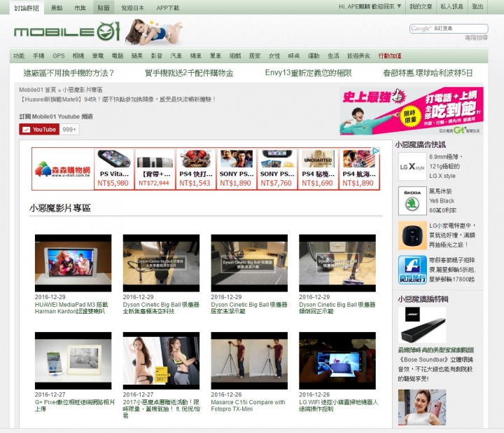Image resolution: width=504 pixels, height=433 pixels.
Task: Open 私人訊息 in the top bar
Action: (x=451, y=6)
